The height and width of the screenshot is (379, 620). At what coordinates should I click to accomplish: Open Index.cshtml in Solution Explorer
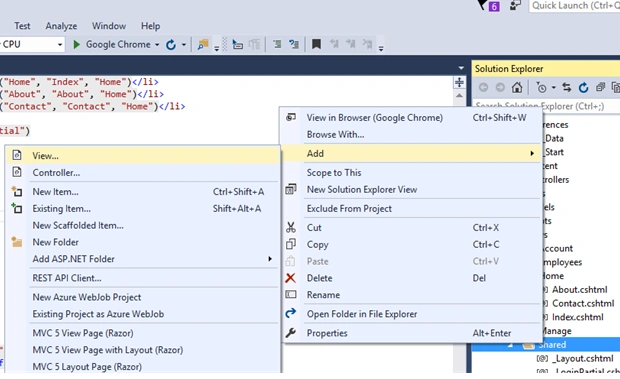pyautogui.click(x=578, y=317)
